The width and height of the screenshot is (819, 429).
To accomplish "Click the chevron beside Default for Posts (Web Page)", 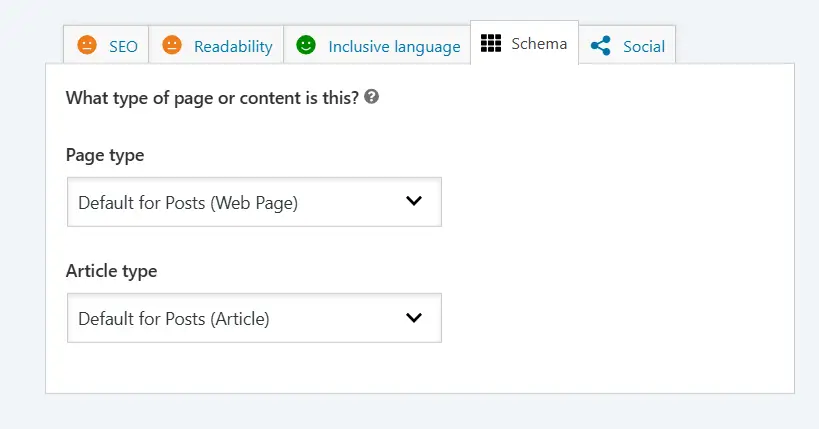I will pos(414,201).
